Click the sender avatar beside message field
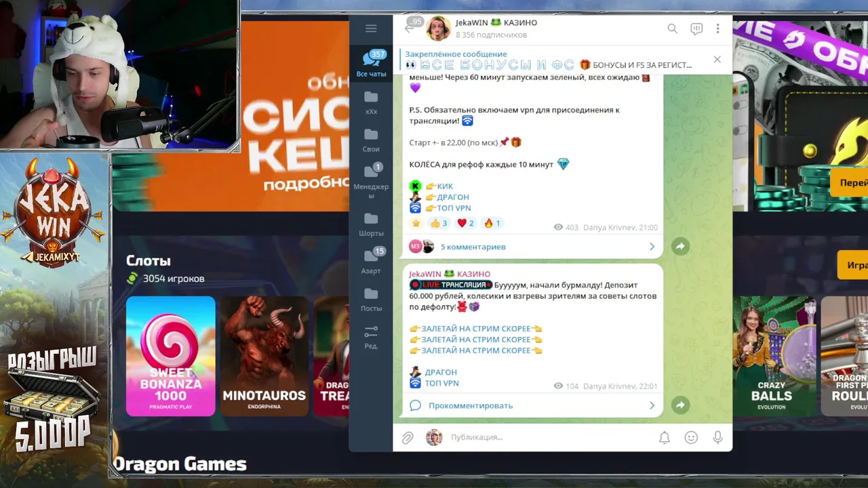Image resolution: width=868 pixels, height=488 pixels. [x=434, y=437]
